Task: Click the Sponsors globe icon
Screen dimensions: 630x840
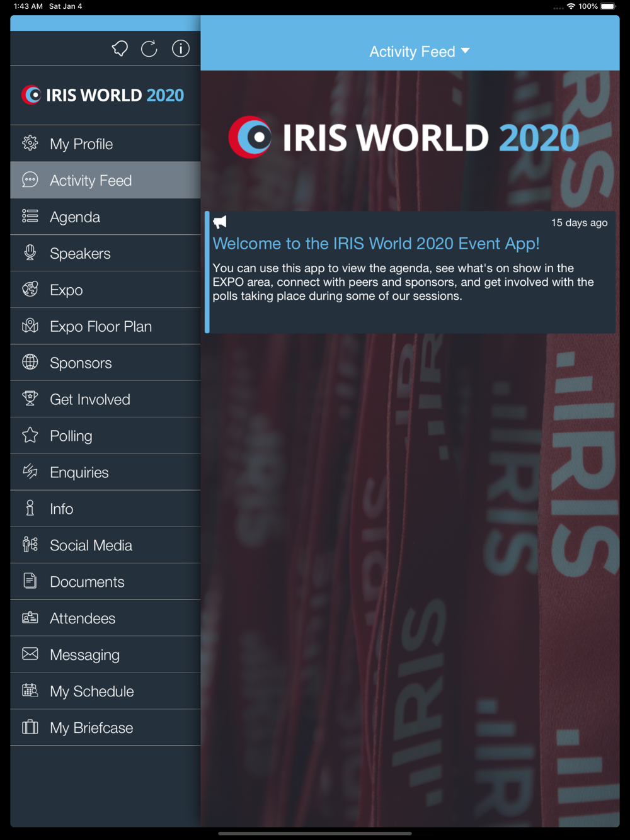Action: click(x=30, y=362)
